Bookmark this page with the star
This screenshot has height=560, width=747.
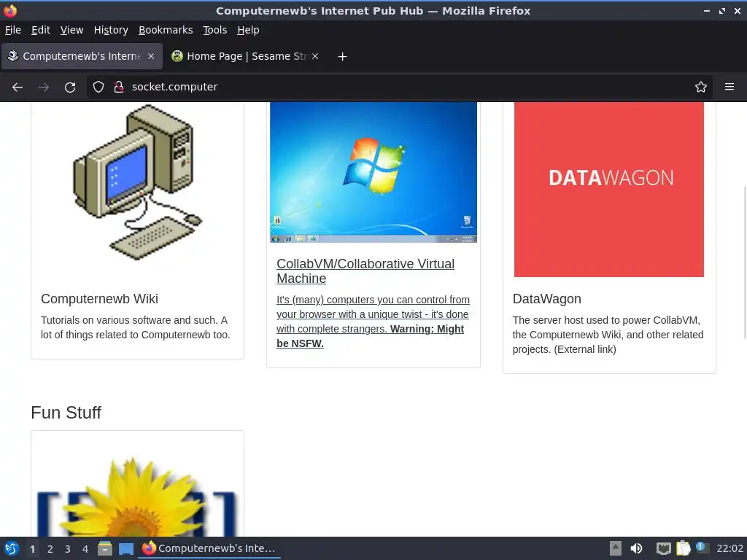700,87
